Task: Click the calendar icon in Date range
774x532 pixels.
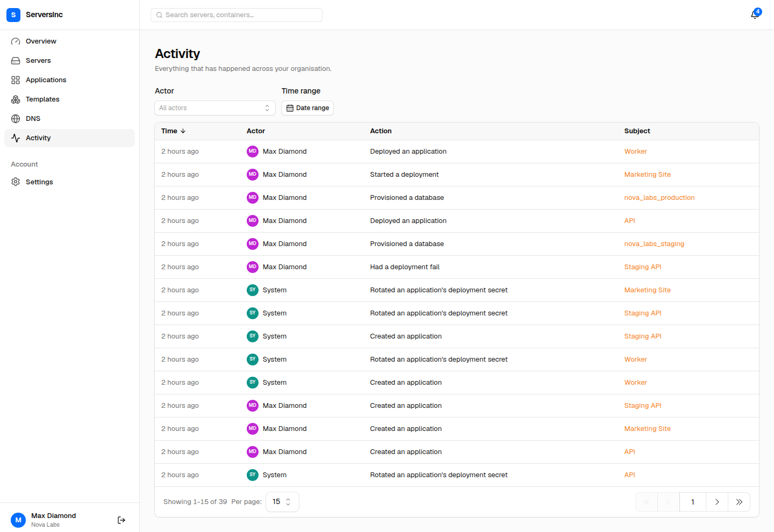Action: [x=290, y=108]
